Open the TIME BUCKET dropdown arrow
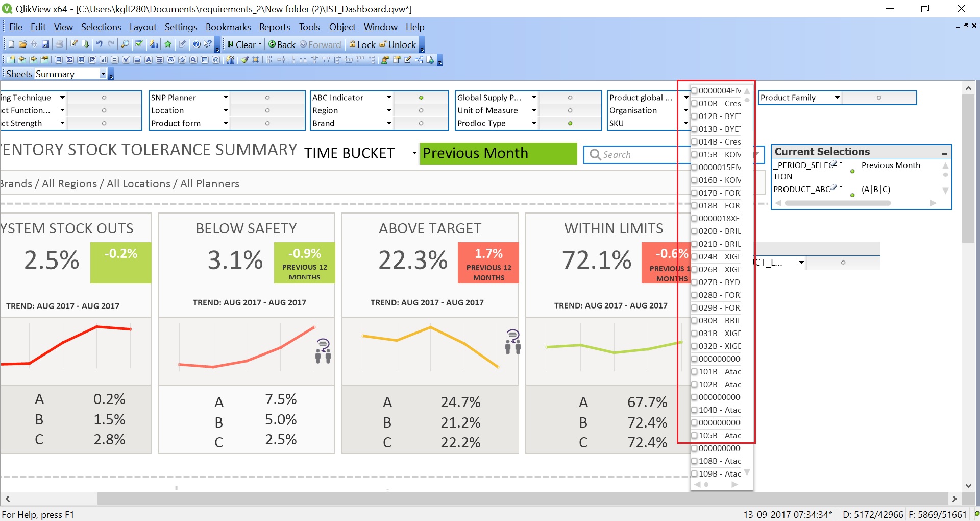 [414, 153]
